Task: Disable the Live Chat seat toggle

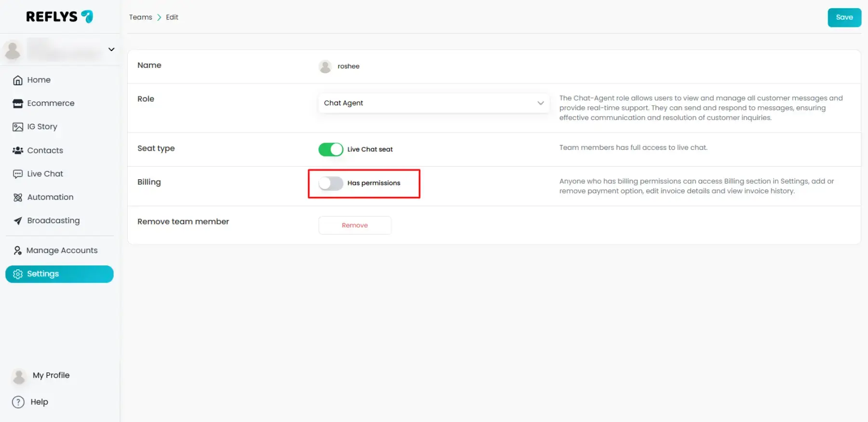Action: (x=331, y=149)
